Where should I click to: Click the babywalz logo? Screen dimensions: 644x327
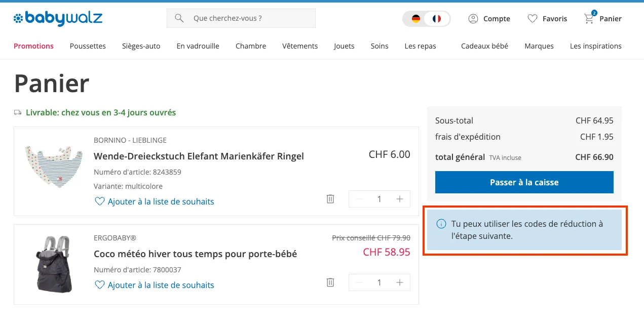pos(58,18)
